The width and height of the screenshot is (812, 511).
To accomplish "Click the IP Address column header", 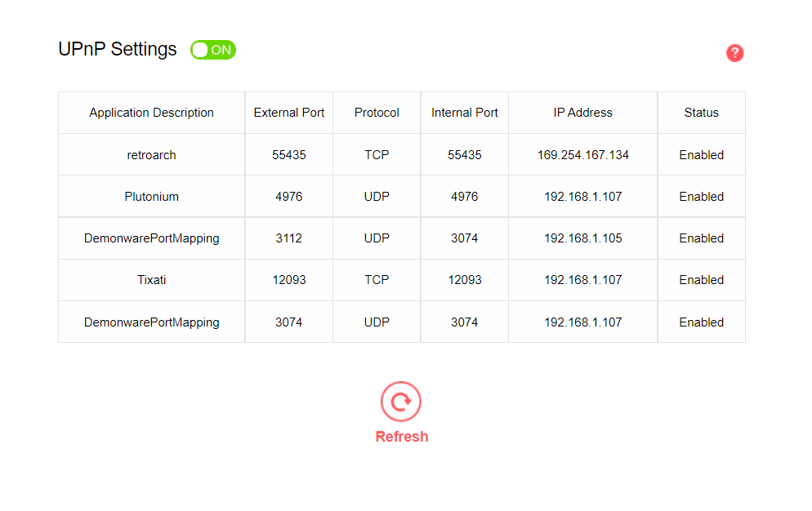I will 582,113.
